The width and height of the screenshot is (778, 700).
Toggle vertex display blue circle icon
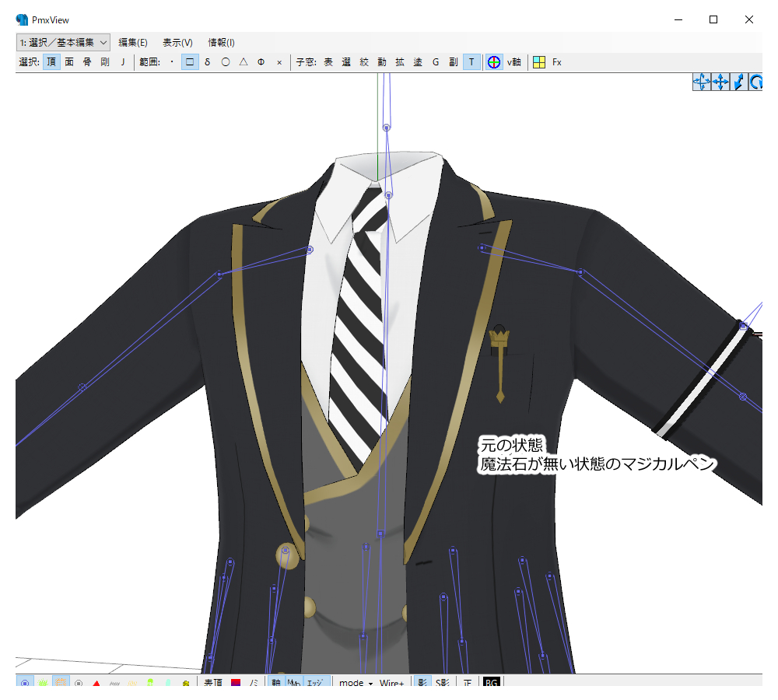pyautogui.click(x=25, y=682)
